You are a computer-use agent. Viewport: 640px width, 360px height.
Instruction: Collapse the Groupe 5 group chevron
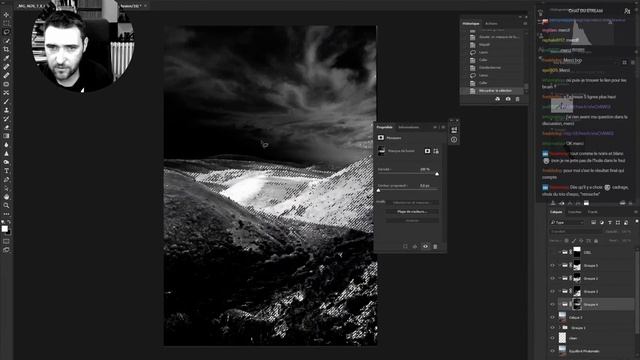tap(560, 266)
